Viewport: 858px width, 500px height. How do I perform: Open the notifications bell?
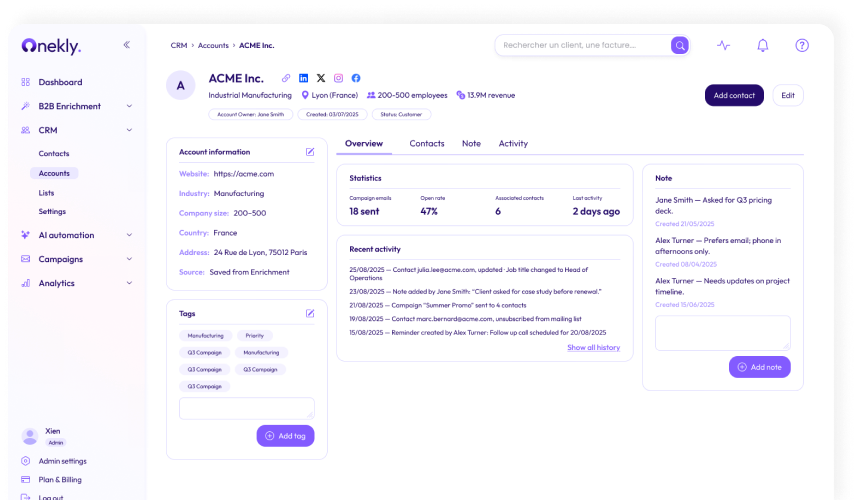tap(763, 45)
